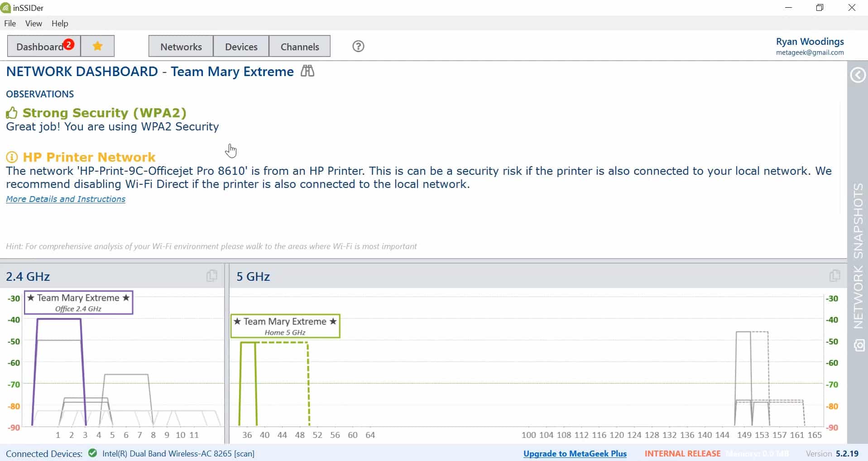
Task: Click the Intel Dual Band Wireless-AC 8265 adapter
Action: click(178, 454)
